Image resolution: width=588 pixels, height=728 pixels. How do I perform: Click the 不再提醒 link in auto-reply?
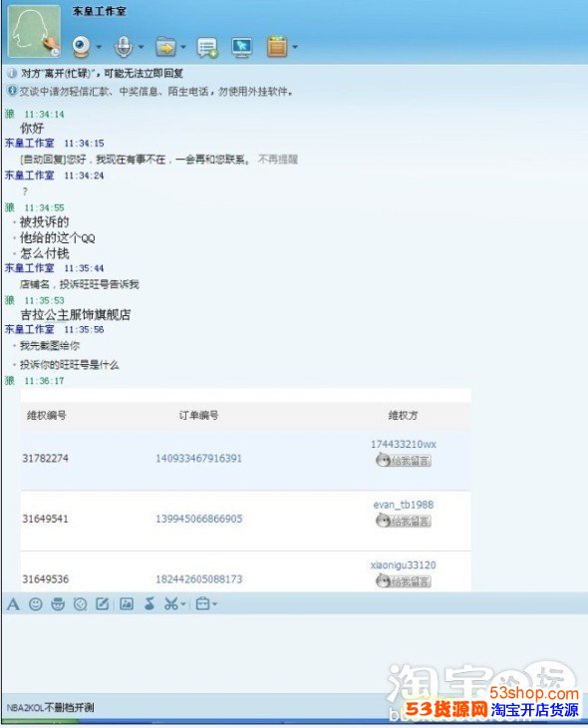point(278,160)
